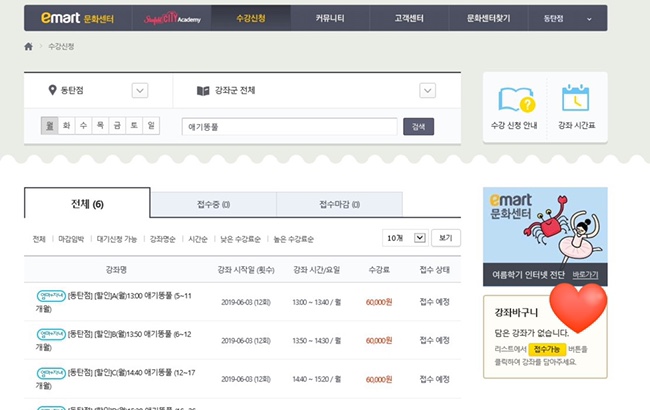Toggle the 수 weekday filter

83,126
